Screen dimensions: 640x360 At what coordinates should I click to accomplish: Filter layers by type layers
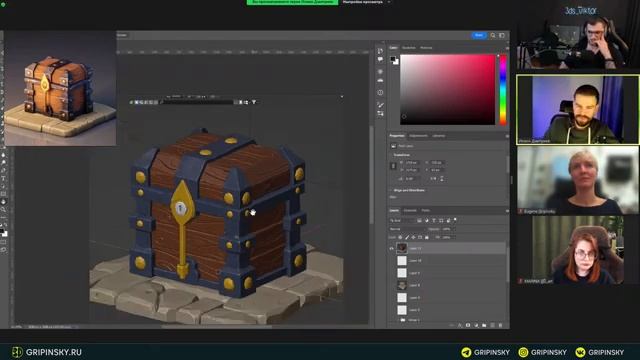pos(434,220)
